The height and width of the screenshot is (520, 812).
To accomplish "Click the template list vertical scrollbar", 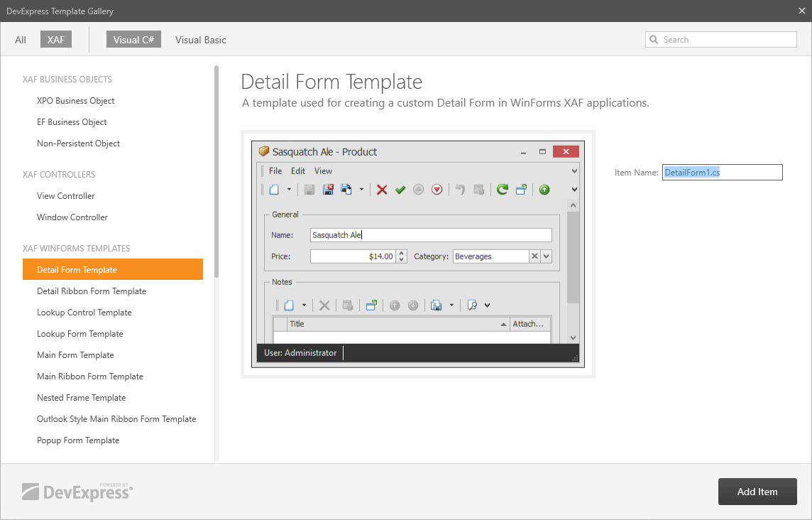I will pos(216,170).
